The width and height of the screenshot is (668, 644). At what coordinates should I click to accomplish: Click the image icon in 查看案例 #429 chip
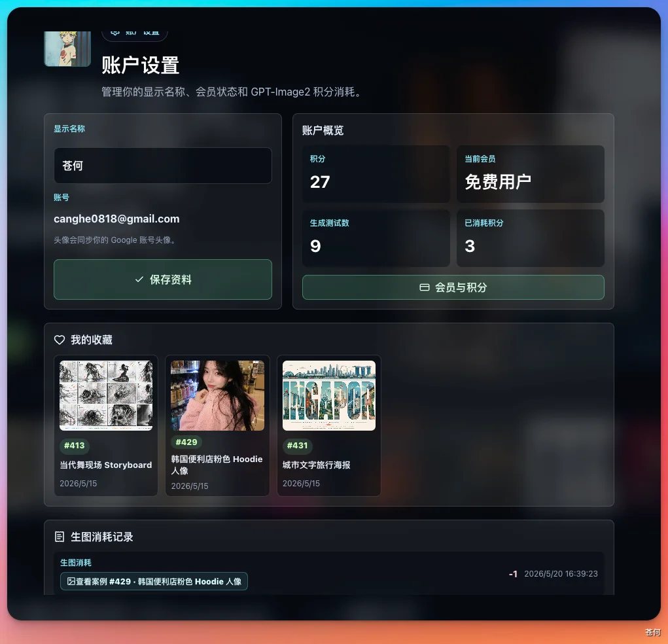[71, 581]
